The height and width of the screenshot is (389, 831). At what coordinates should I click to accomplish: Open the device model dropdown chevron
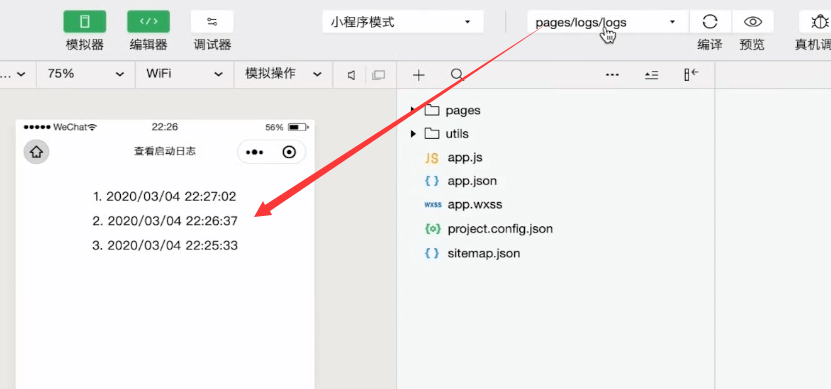(21, 75)
